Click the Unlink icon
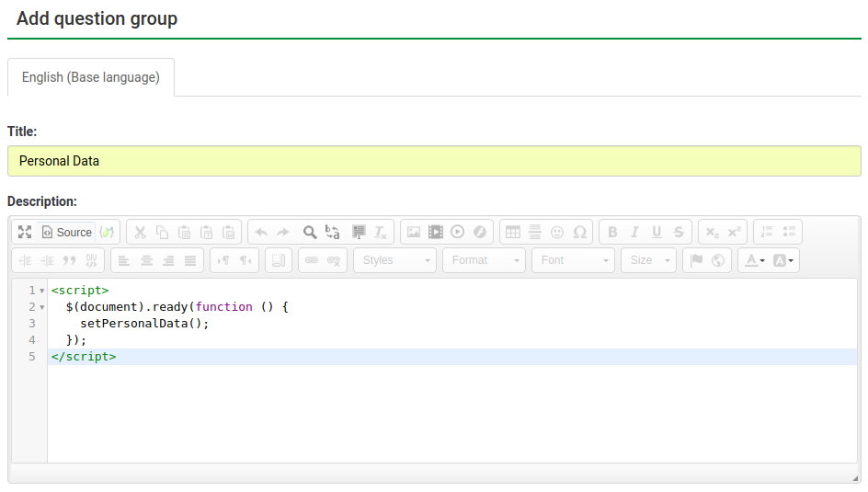 pyautogui.click(x=334, y=260)
